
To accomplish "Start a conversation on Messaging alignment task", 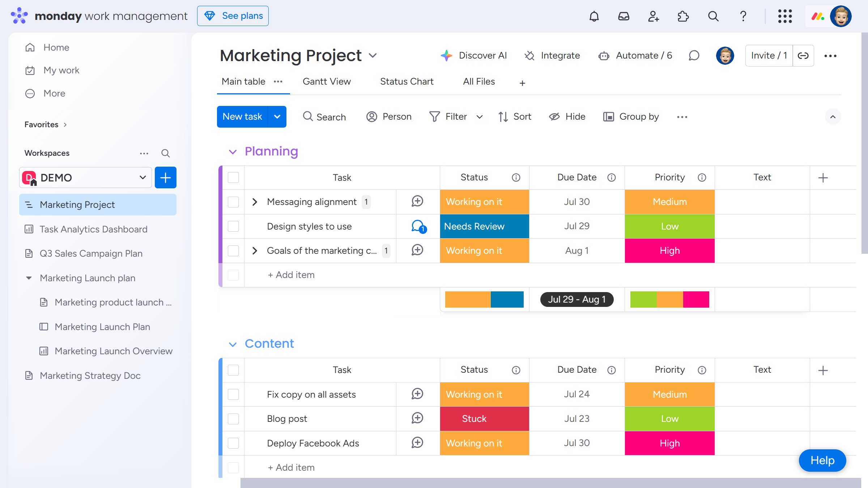I will pos(417,202).
